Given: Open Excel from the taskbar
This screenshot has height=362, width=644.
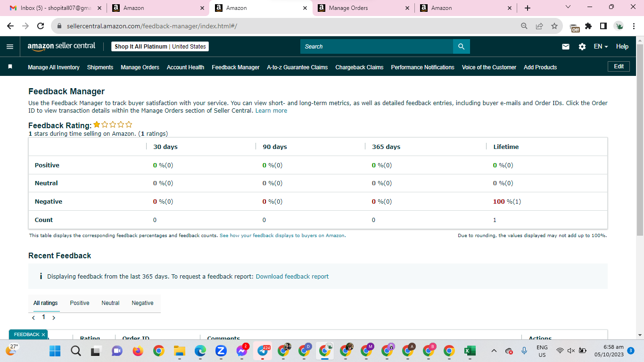Looking at the screenshot, I should coord(470,351).
